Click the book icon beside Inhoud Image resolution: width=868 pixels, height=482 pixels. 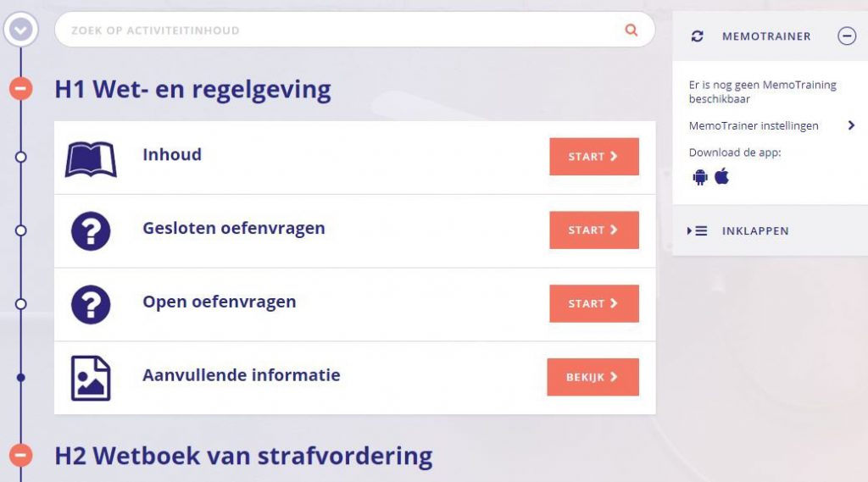[91, 158]
